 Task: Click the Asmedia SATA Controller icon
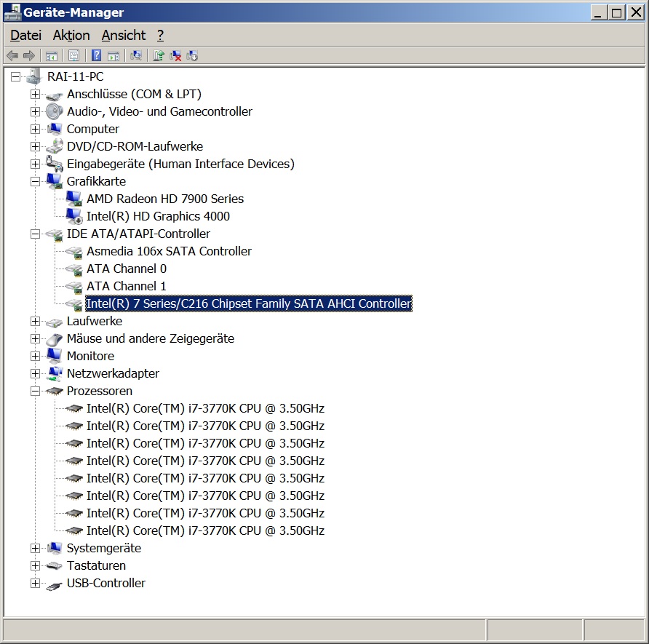(74, 251)
